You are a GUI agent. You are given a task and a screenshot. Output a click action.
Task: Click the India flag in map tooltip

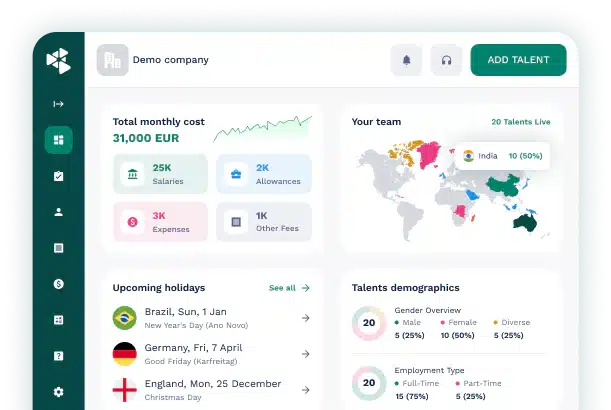click(469, 156)
